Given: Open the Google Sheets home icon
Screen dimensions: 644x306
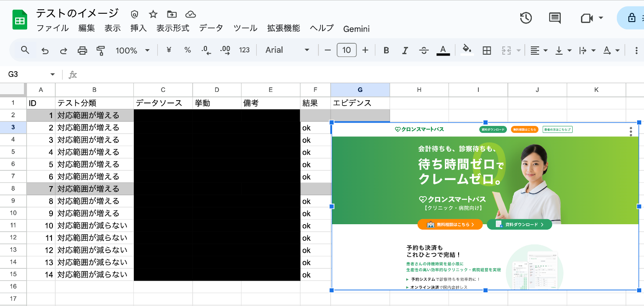Looking at the screenshot, I should pyautogui.click(x=20, y=20).
